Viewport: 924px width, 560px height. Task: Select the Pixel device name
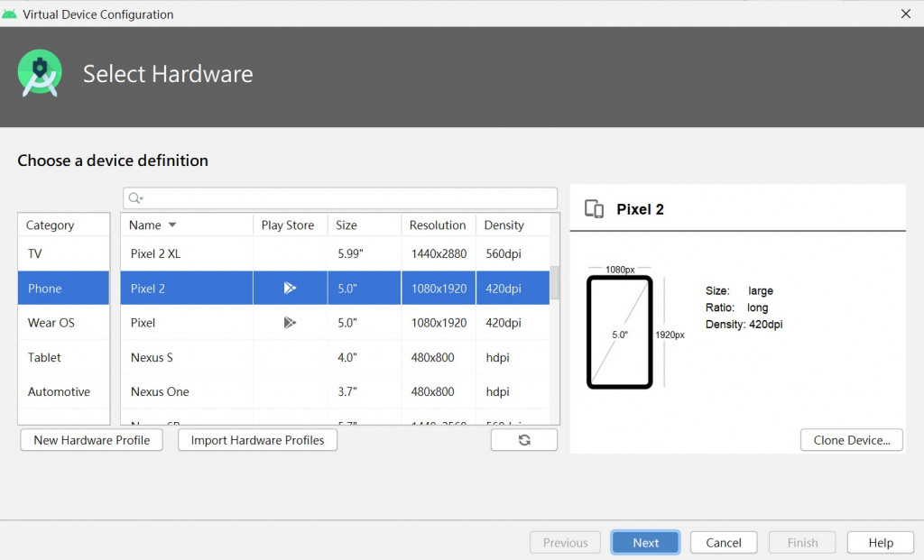click(143, 323)
